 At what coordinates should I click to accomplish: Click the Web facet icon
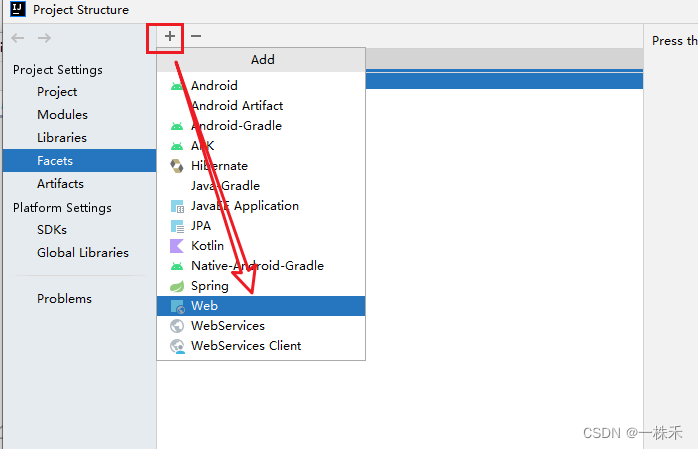tap(177, 306)
